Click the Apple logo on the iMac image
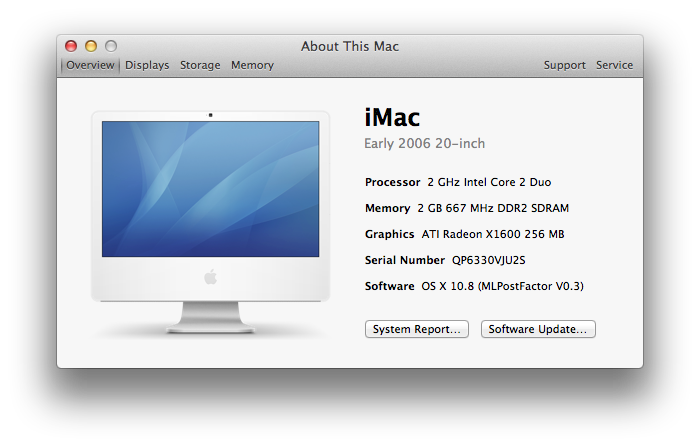 (x=210, y=277)
